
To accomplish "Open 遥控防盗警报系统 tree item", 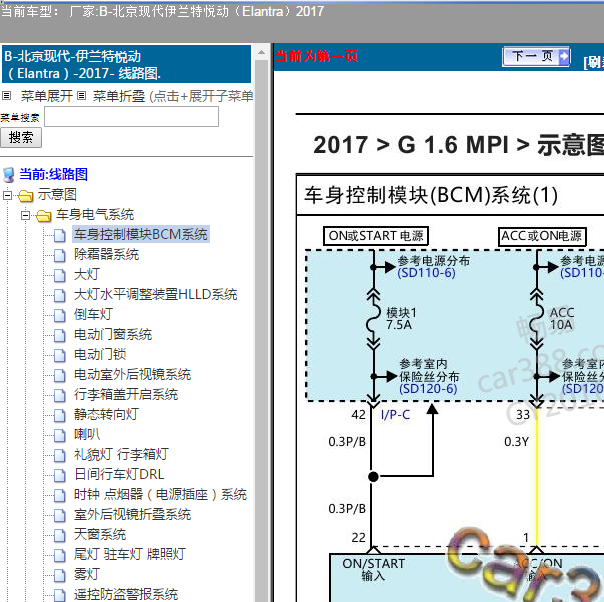I will (x=126, y=595).
